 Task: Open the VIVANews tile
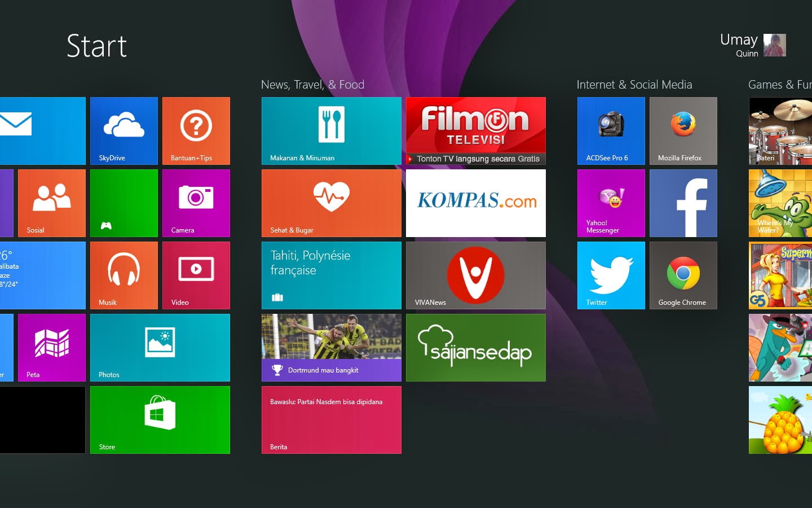coord(476,275)
